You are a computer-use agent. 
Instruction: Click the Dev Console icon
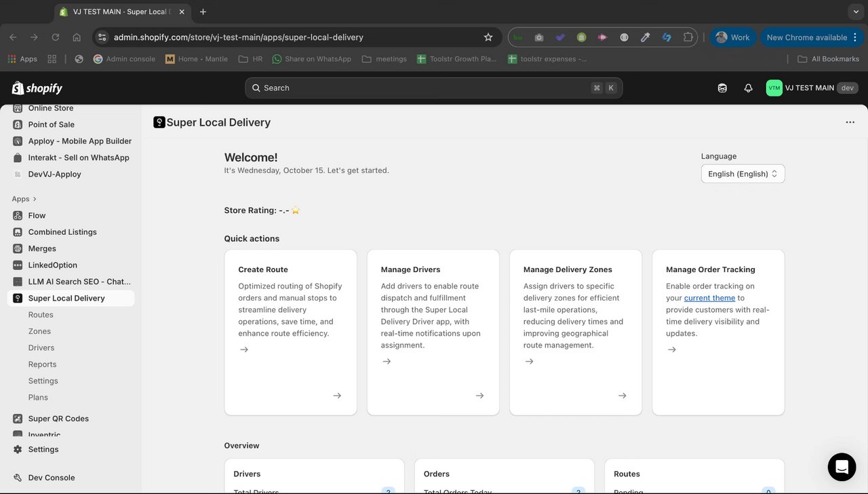(x=18, y=478)
